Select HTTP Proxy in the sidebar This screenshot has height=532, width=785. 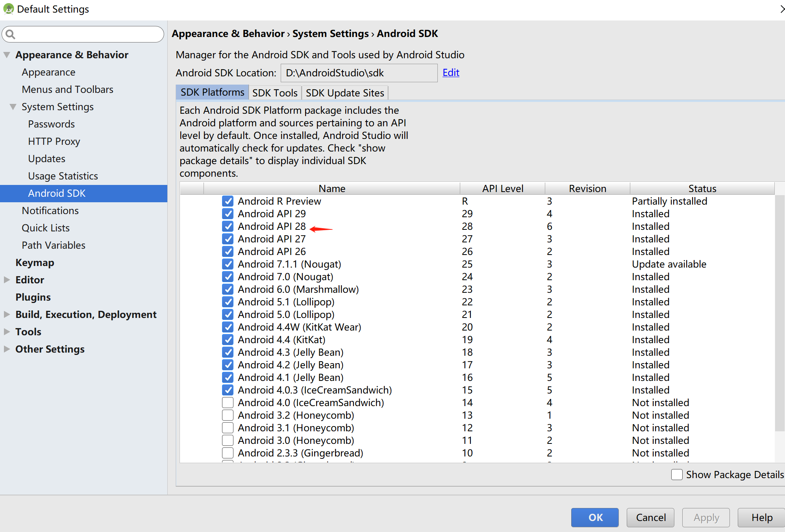[x=54, y=141]
